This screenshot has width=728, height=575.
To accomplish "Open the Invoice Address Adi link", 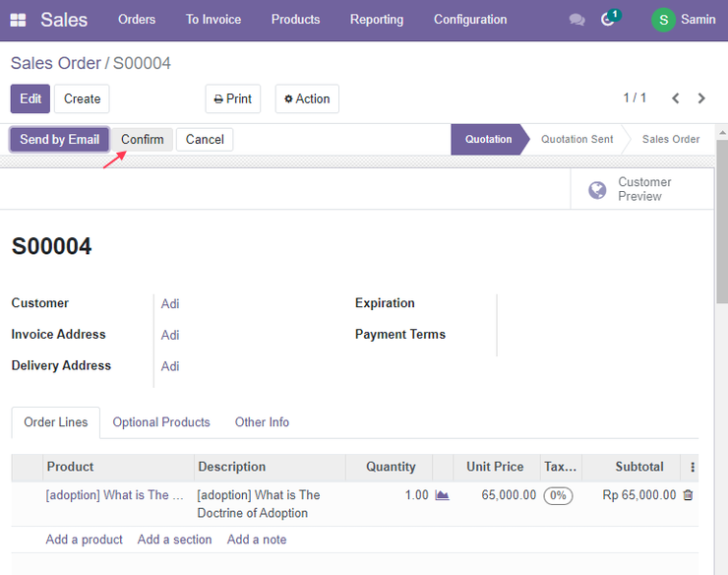I will (x=170, y=335).
